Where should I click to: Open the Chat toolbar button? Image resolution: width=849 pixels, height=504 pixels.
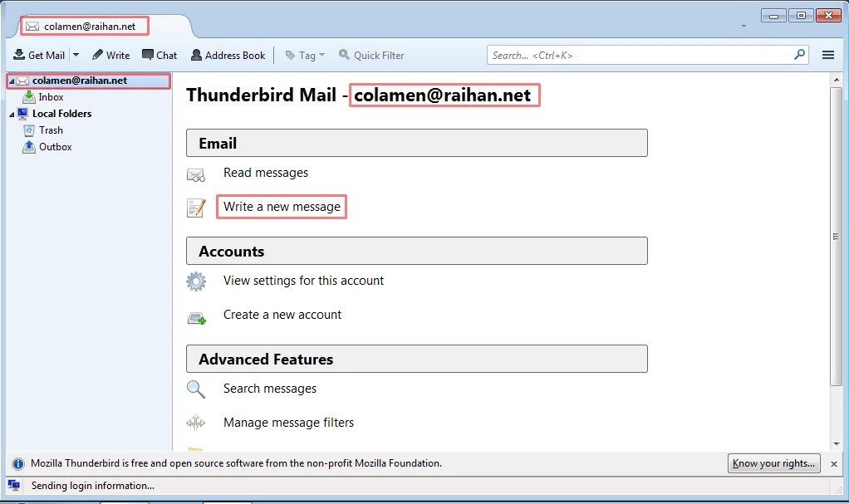click(x=159, y=56)
